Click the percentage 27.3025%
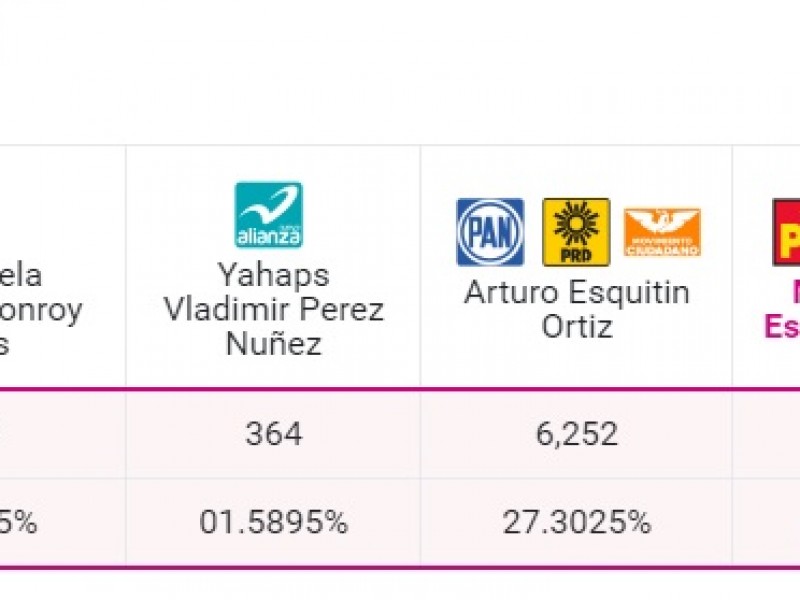The image size is (800, 600). 577,522
